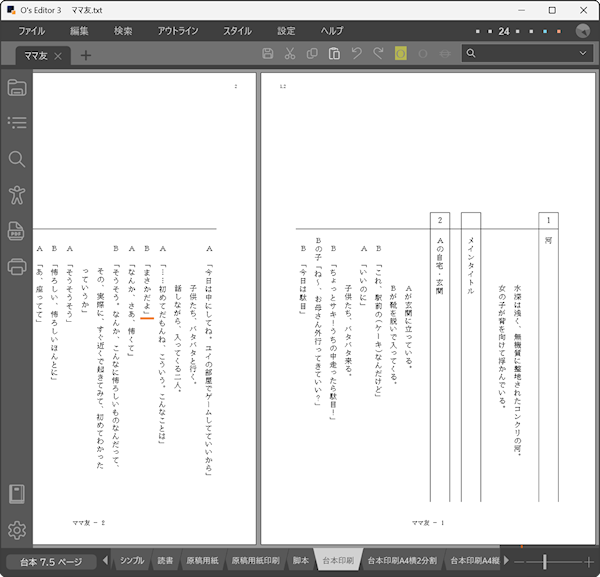Switch to the 原稿用紙 style tab
Viewport: 600px width, 577px height.
coord(202,561)
